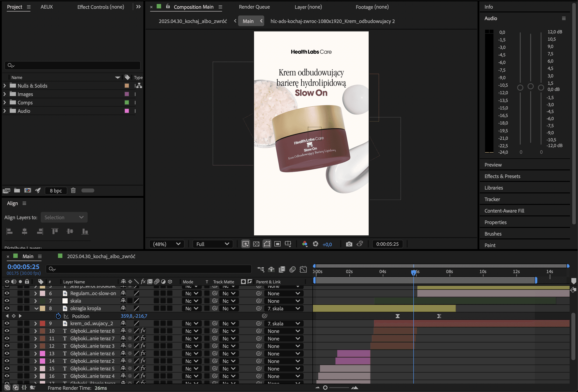The image size is (578, 392).
Task: Click the timeline zoom slider handle
Action: tap(325, 388)
